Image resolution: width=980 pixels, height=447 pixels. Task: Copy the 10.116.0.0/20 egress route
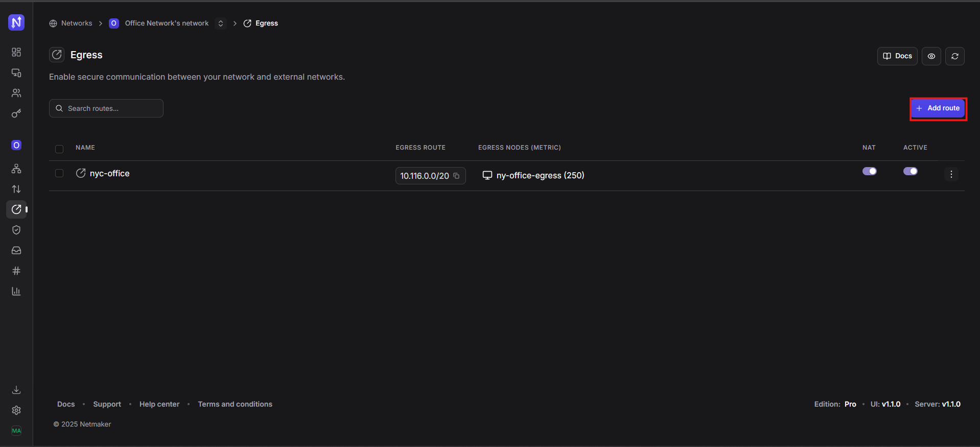pyautogui.click(x=457, y=176)
